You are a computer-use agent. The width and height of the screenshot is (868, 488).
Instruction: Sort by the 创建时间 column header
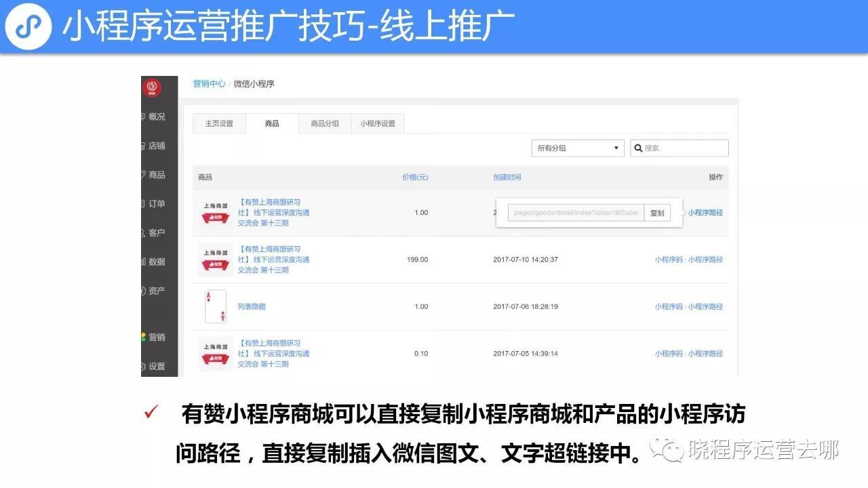tap(507, 177)
